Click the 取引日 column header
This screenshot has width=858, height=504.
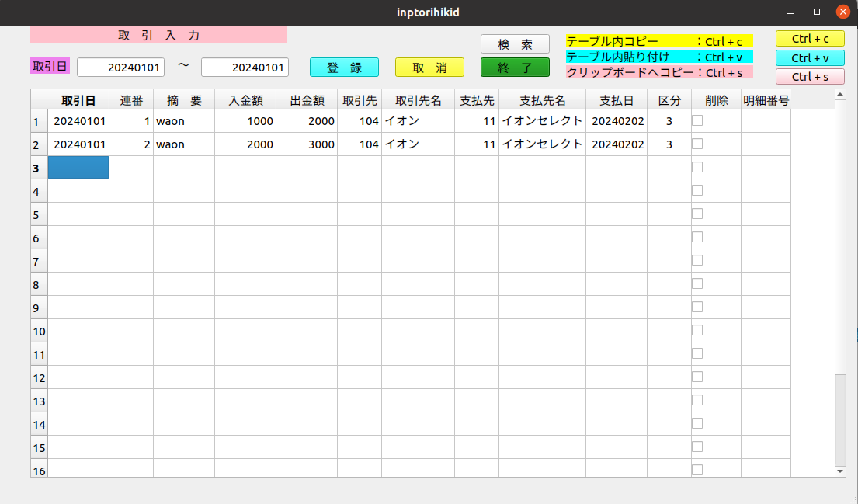click(78, 99)
